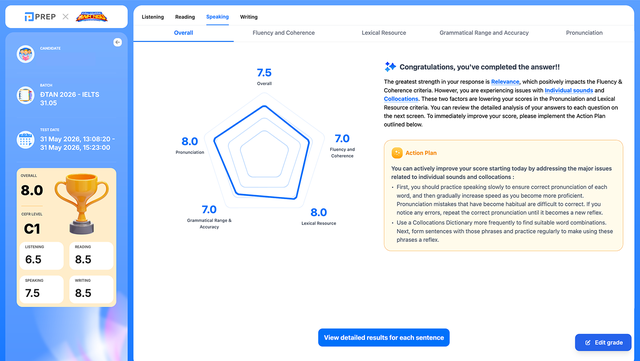The image size is (640, 361).
Task: Click the pentagon radar chart
Action: pos(264,150)
